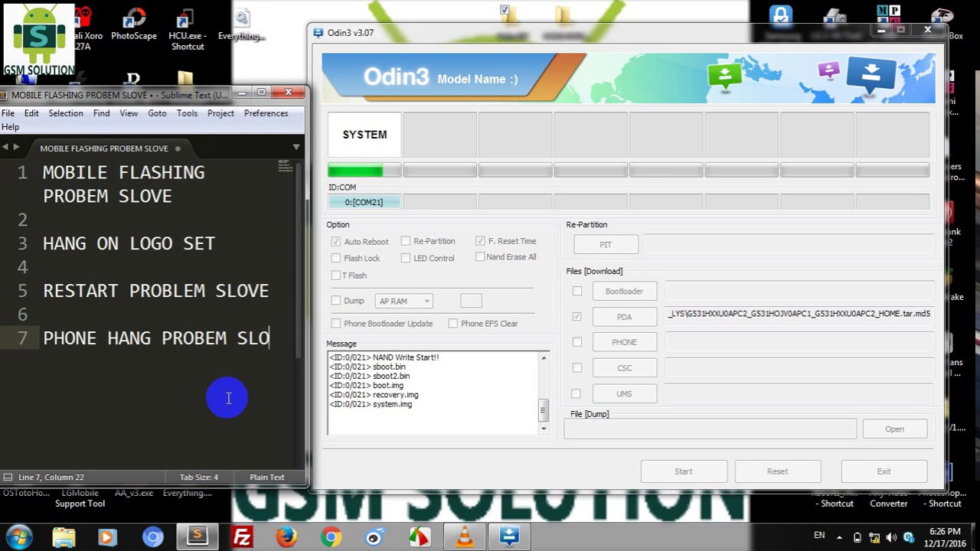The width and height of the screenshot is (980, 551).
Task: Enable the Phone Bootloader Update checkbox
Action: (335, 323)
